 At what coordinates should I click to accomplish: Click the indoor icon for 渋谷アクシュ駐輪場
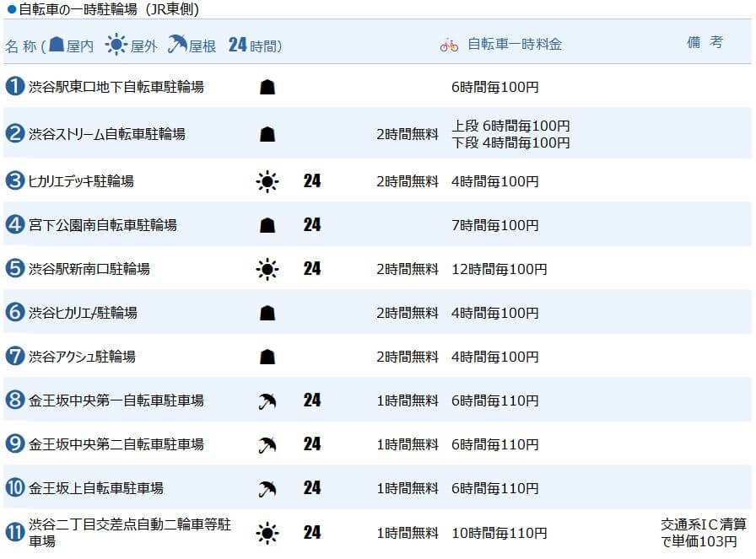[267, 357]
